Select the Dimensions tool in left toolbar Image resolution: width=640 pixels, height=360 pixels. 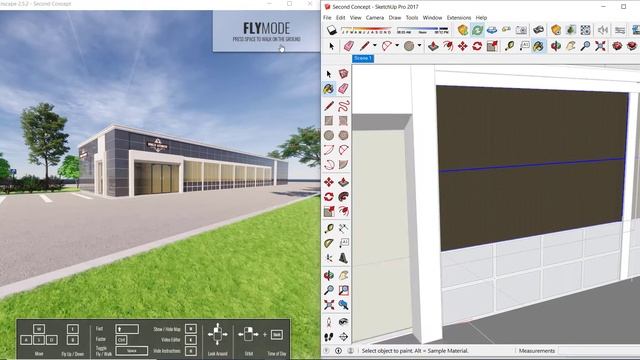point(343,228)
